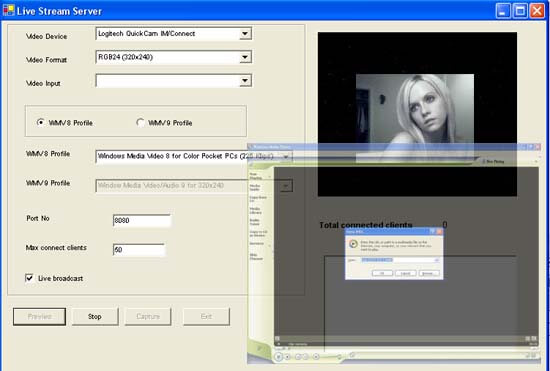Toggle the Live broadcast checkbox
550x371 pixels.
[x=29, y=278]
